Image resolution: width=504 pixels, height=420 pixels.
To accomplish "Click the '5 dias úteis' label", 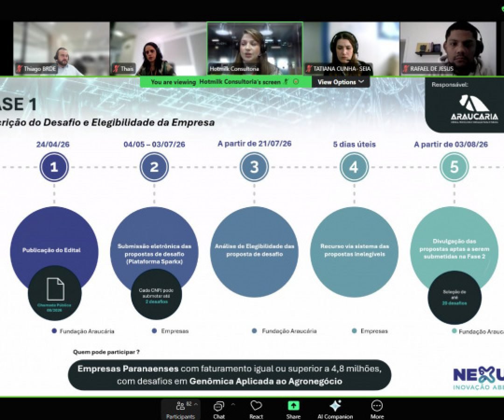I will (354, 144).
